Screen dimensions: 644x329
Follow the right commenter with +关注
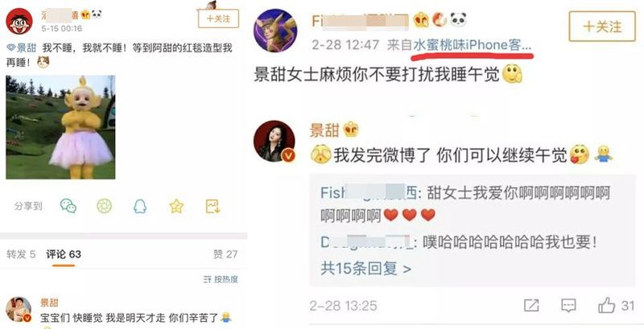[x=602, y=27]
